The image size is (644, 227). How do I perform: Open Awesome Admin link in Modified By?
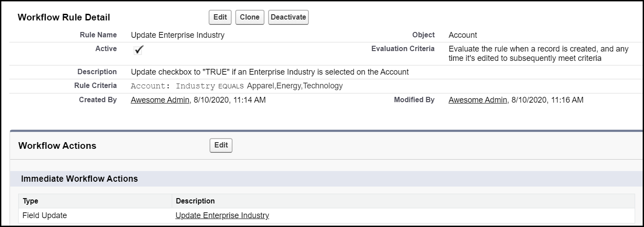(x=478, y=100)
